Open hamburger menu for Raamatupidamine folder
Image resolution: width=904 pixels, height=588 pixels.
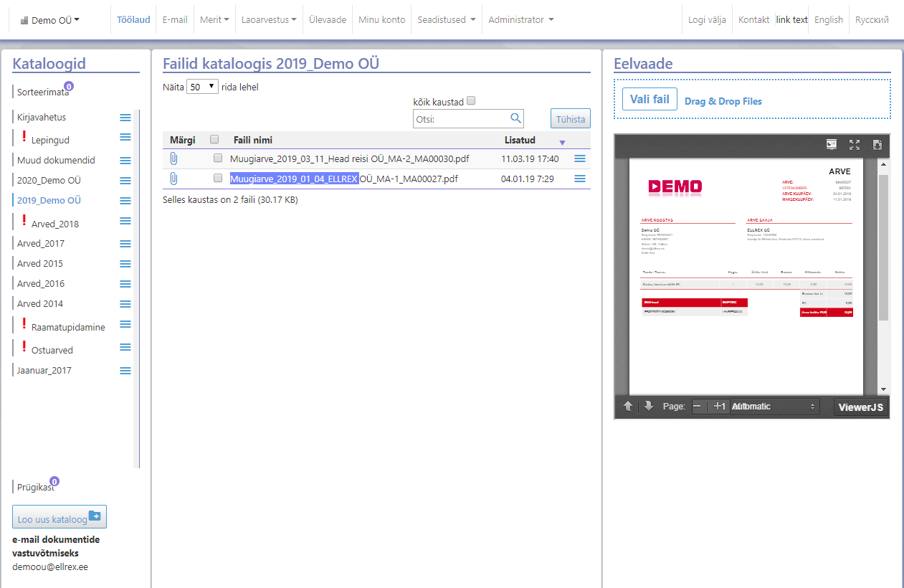click(125, 324)
